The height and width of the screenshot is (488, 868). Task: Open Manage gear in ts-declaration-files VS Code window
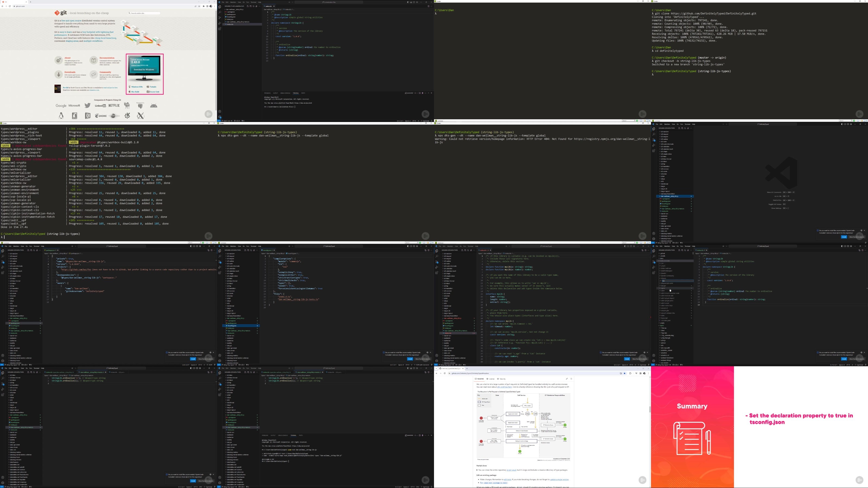[x=220, y=117]
